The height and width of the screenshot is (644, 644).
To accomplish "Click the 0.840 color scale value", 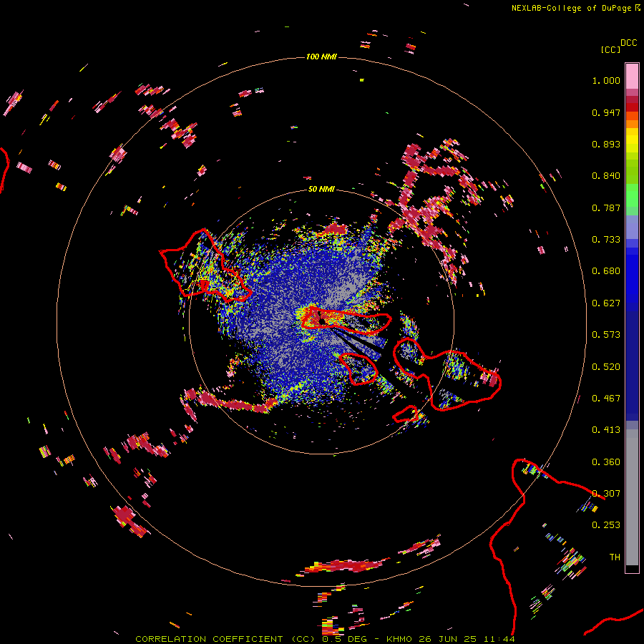I will pos(606,176).
